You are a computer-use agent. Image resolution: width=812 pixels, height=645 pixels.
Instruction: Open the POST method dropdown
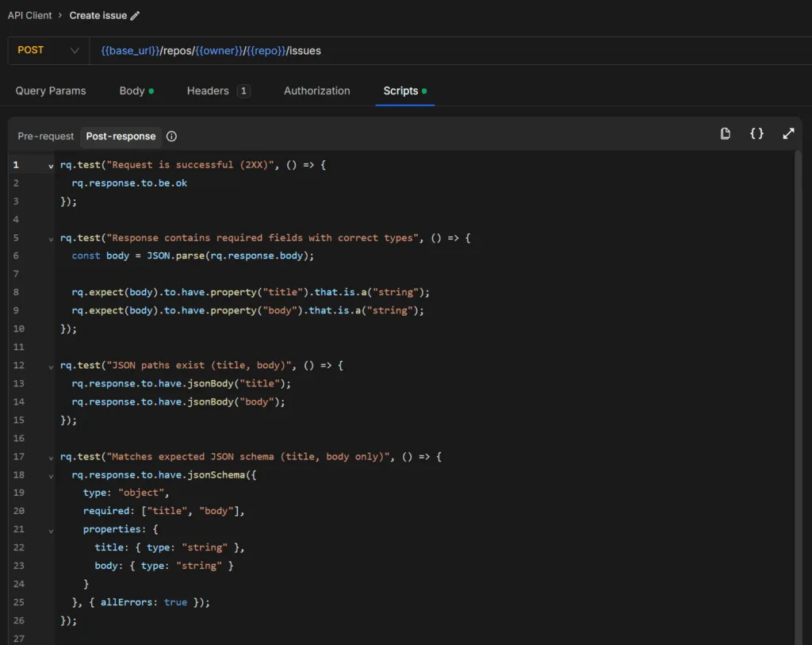[x=48, y=49]
